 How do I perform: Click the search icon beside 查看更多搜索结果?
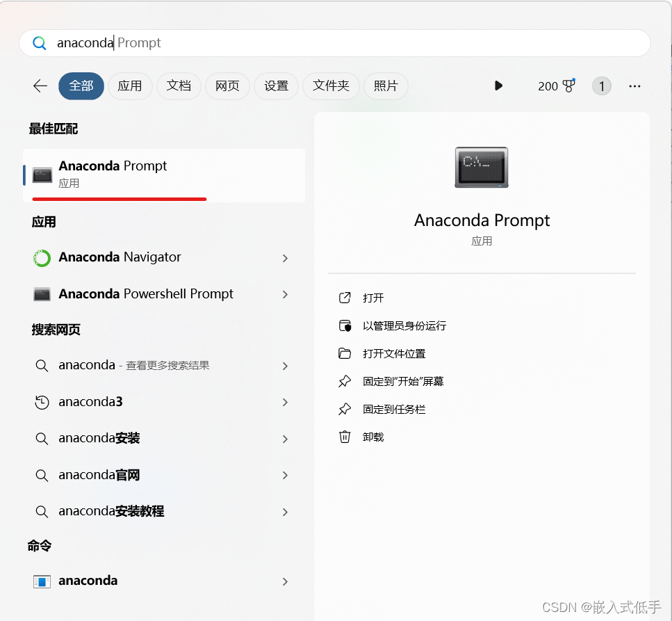(x=42, y=366)
